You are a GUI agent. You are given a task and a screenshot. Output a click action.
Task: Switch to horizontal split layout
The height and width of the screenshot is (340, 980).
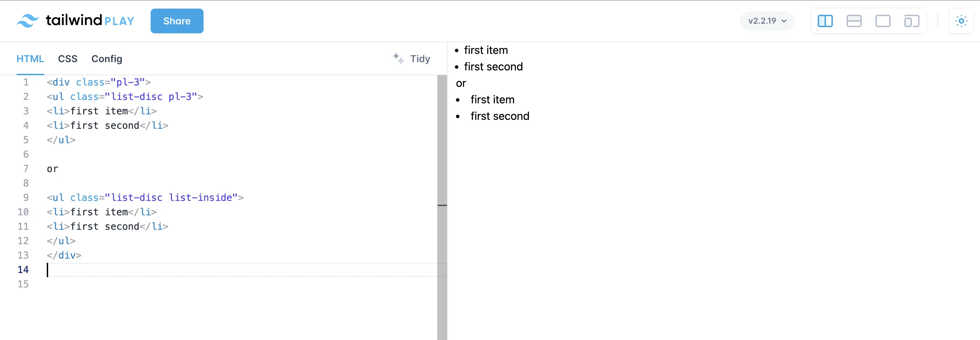pyautogui.click(x=854, y=21)
